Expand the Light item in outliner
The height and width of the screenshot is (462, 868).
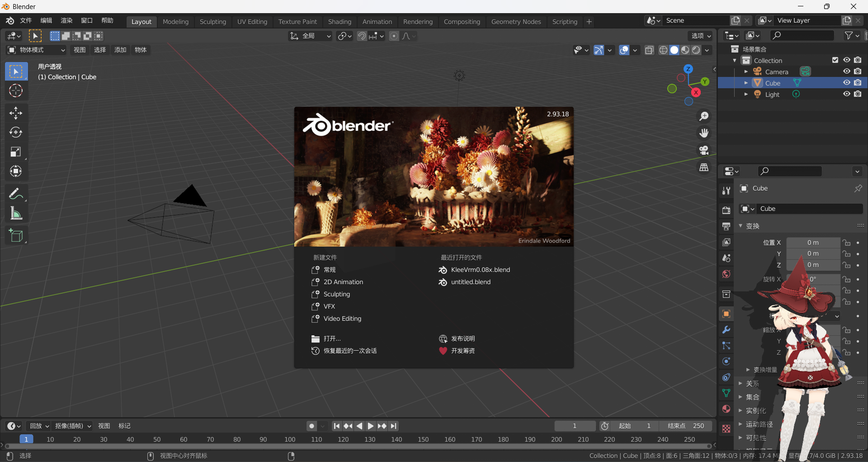tap(746, 94)
